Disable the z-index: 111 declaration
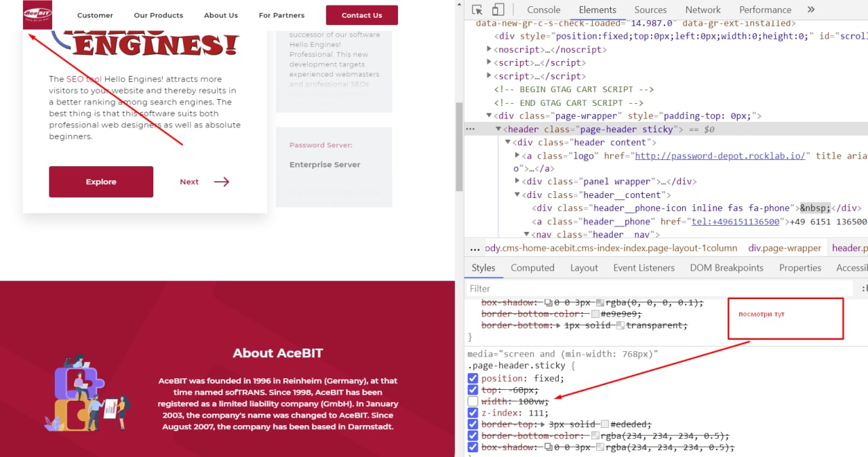The image size is (868, 457). [473, 413]
